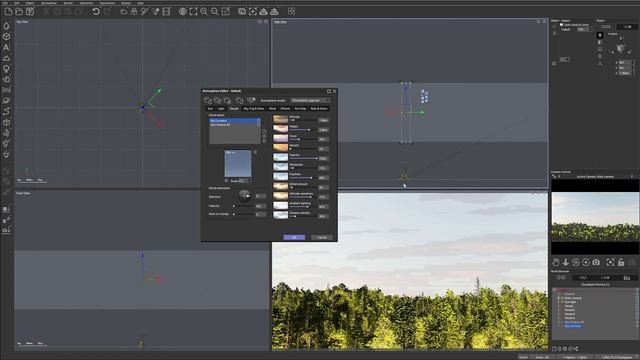Click the Scale value field under preview
Image resolution: width=640 pixels, height=360 pixels.
tap(244, 180)
